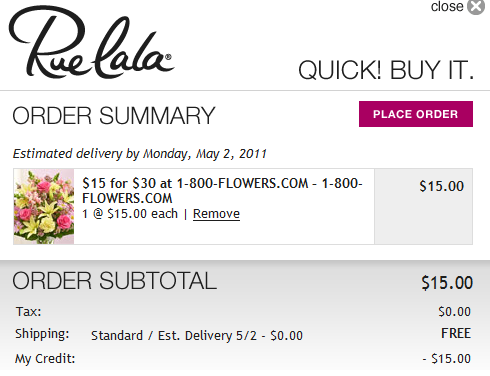Click the item price $15.00 in gray column

[x=441, y=186]
